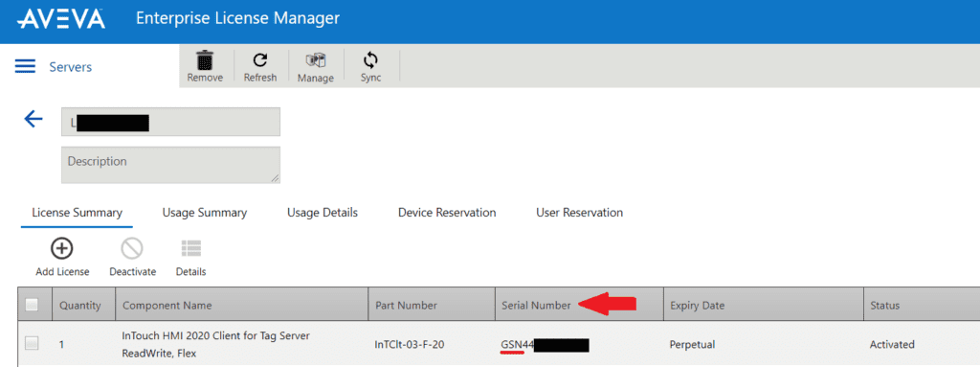Select part number InTClt-03-F-20

[x=410, y=344]
